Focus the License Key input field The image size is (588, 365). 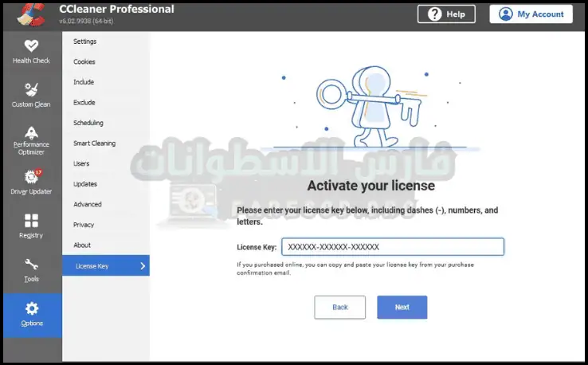[393, 247]
